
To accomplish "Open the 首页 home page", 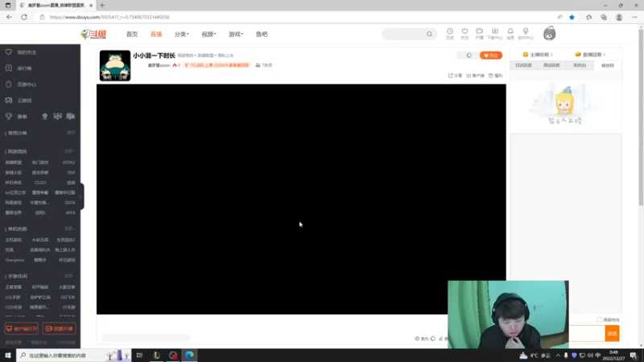I will (x=132, y=34).
